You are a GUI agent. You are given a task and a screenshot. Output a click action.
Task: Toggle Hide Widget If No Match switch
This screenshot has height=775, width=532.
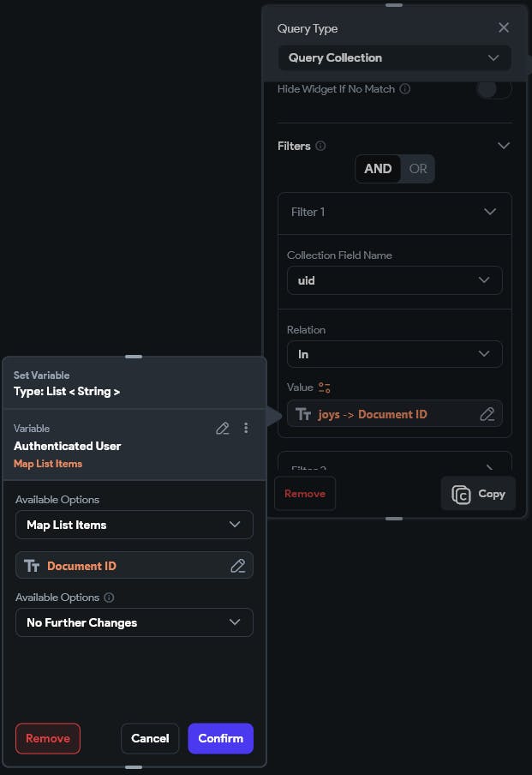pos(493,89)
